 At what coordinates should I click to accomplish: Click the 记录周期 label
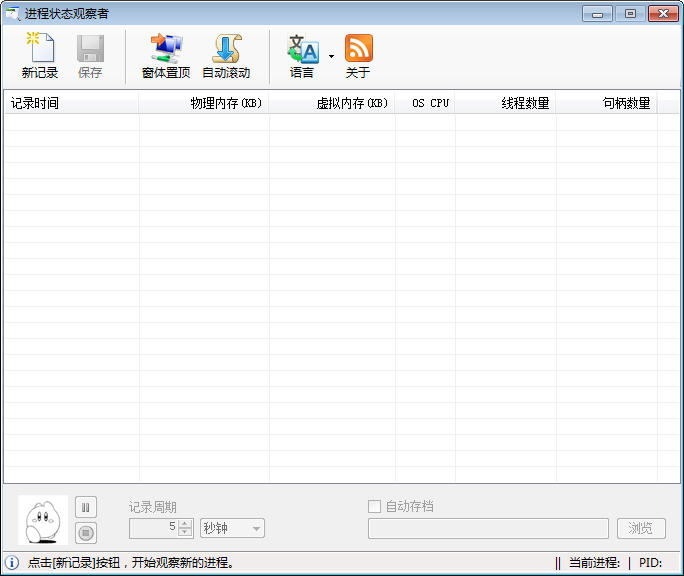click(153, 507)
